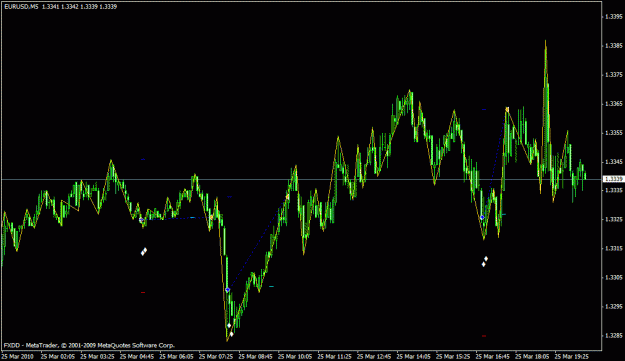Click the 25 Mar 04:45 time label
Screen dimensions: 625x361
[x=137, y=357]
